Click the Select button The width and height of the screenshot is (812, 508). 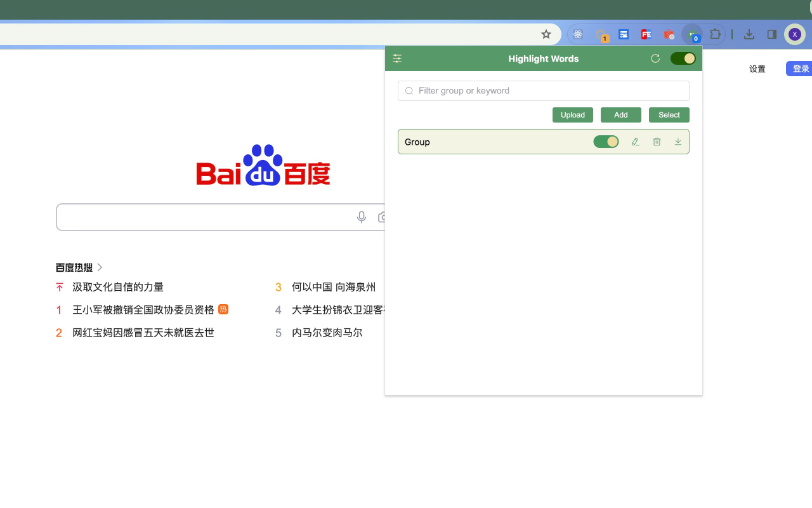(x=669, y=115)
